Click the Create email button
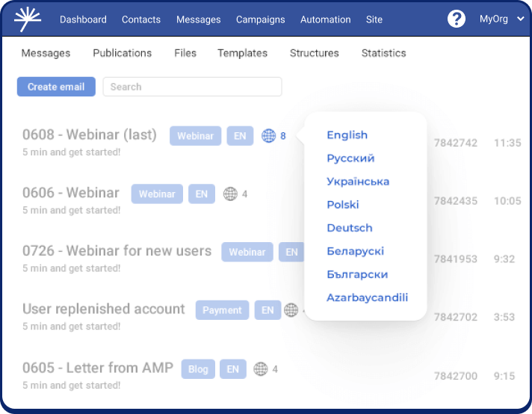Screen dimensions: 532x414 (56, 87)
